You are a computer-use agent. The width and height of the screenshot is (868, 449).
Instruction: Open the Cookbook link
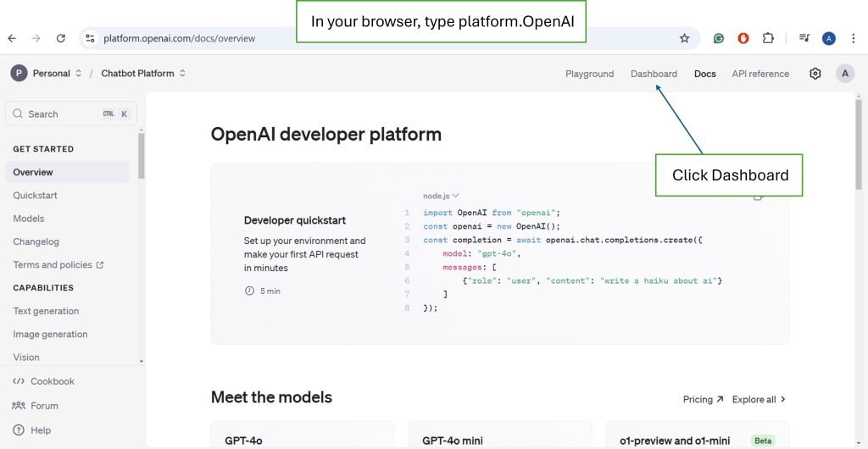coord(52,381)
